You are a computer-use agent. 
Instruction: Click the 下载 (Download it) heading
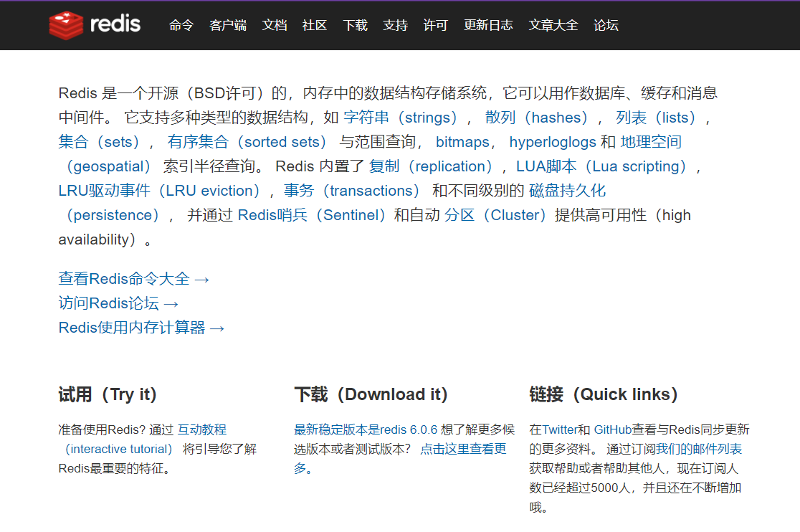coord(371,395)
